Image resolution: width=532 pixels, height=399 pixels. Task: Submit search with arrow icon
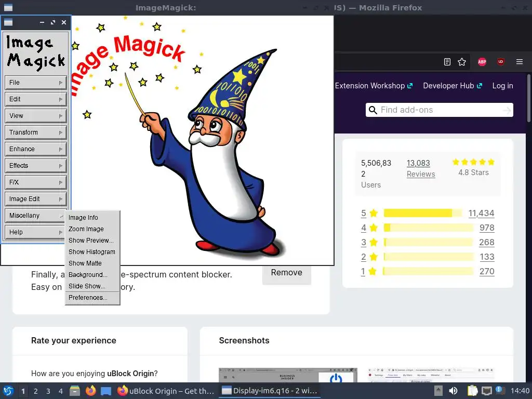point(507,110)
